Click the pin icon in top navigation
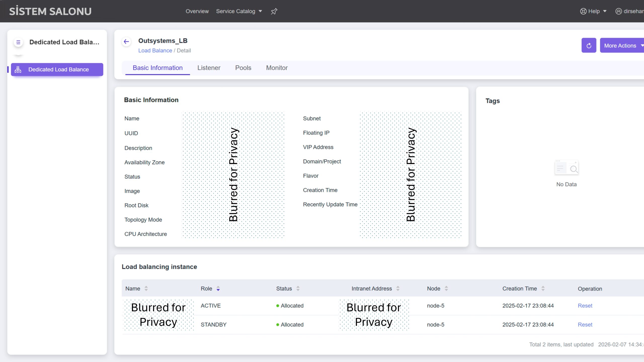 274,11
